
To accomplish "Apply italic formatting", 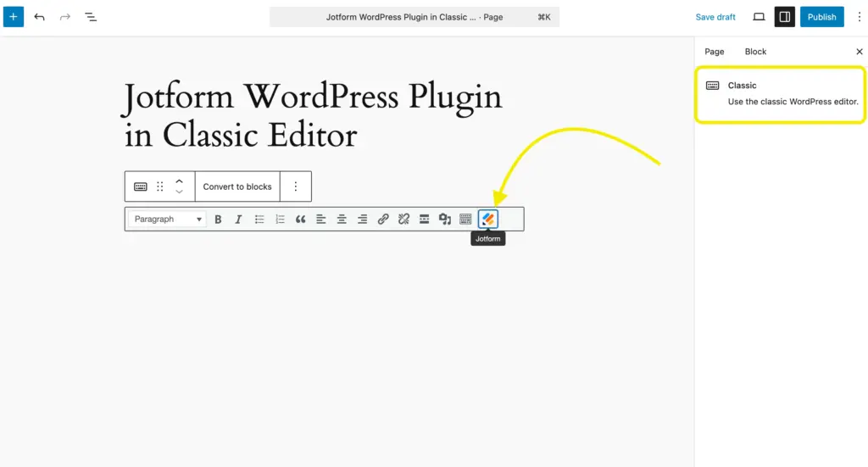I will click(238, 220).
